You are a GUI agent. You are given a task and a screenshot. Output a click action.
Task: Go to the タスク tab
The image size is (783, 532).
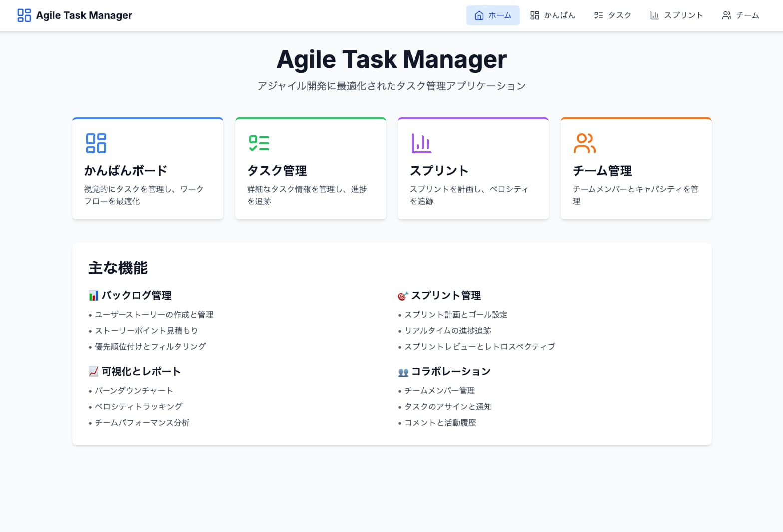click(613, 15)
